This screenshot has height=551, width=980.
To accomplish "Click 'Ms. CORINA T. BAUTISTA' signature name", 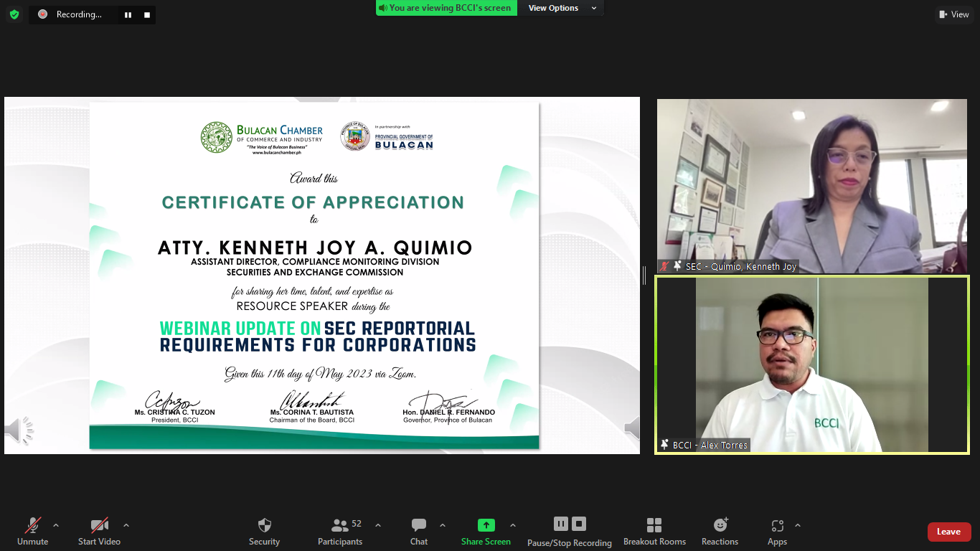I will pos(312,413).
